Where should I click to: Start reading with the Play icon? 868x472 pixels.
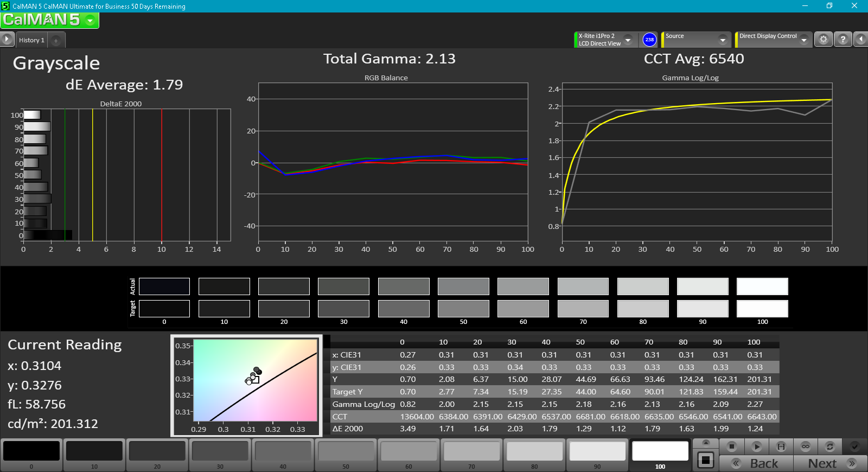click(x=756, y=447)
